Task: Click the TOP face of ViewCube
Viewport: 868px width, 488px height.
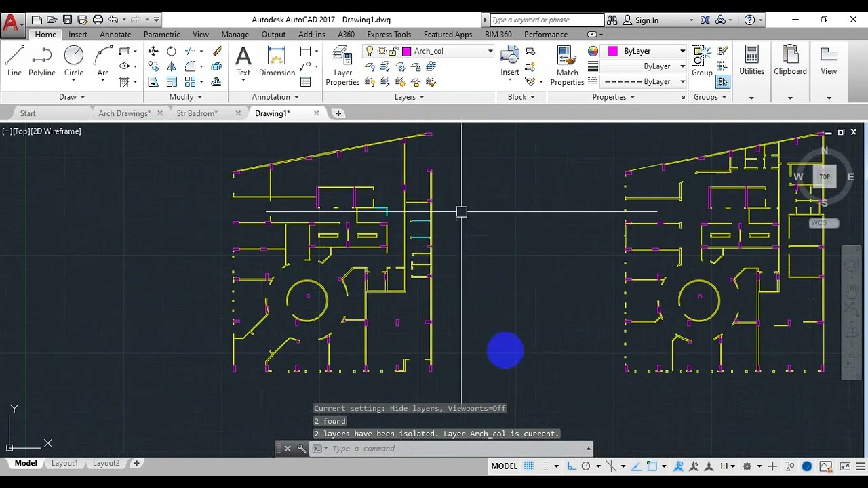Action: [825, 177]
